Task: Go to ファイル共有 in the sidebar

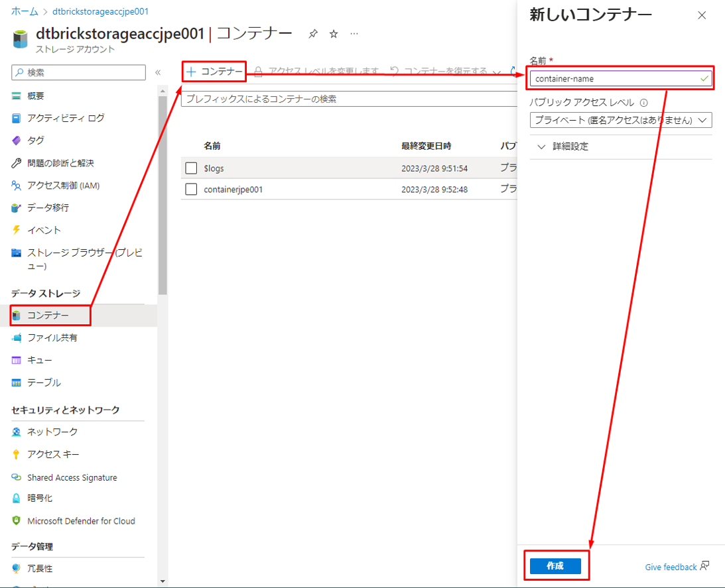Action: [52, 337]
